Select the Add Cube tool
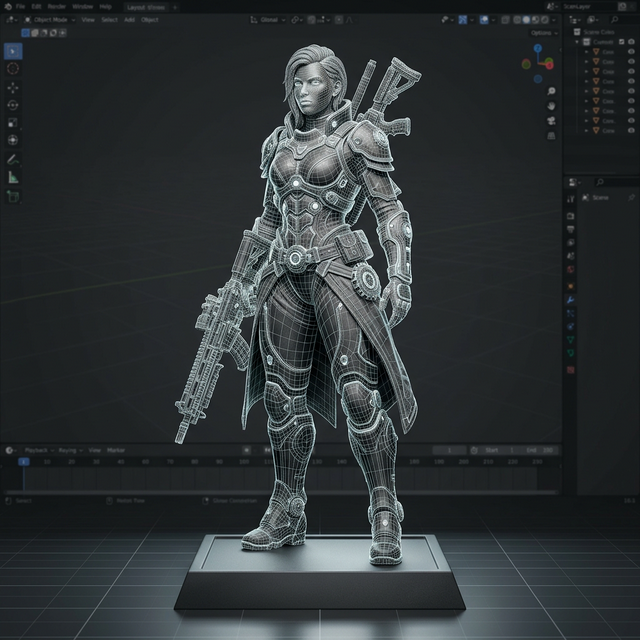640x640 pixels. [x=13, y=197]
